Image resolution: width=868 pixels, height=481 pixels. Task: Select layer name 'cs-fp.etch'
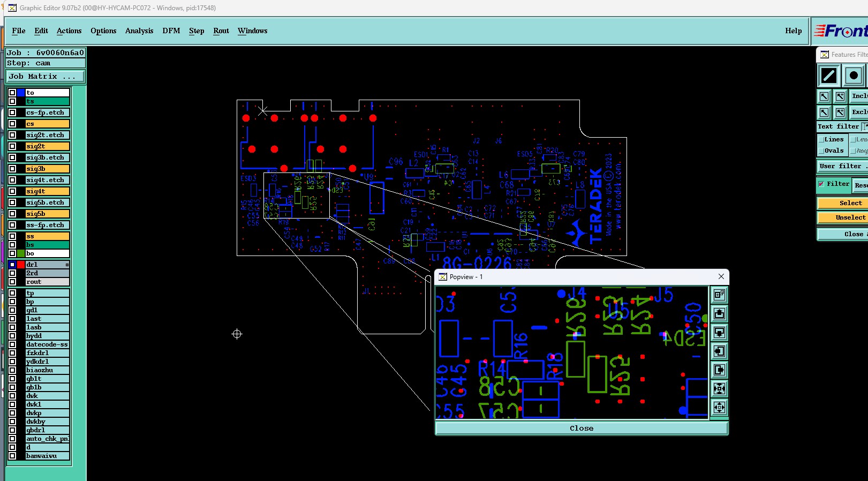(48, 112)
